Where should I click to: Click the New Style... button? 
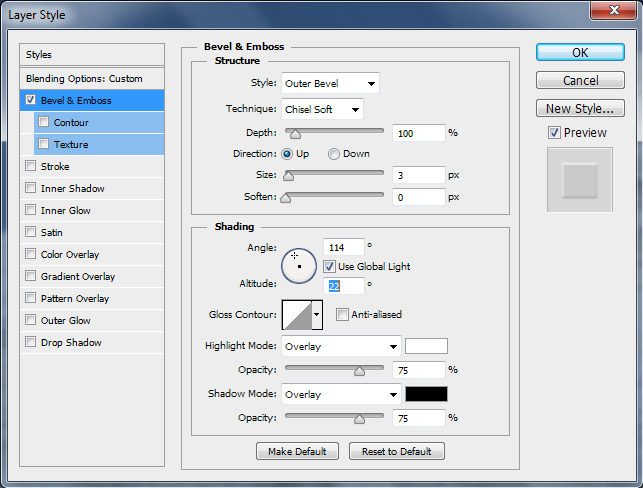click(580, 108)
